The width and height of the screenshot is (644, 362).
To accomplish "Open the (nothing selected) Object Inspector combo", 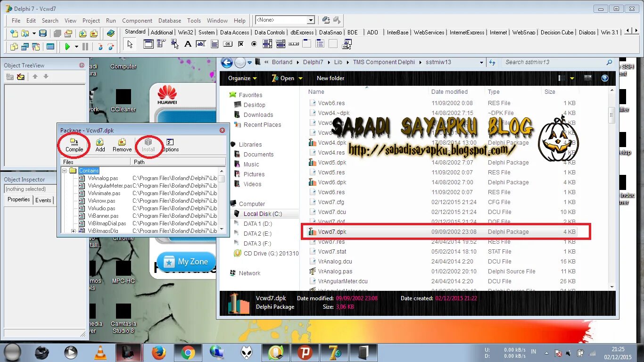I will pos(29,189).
